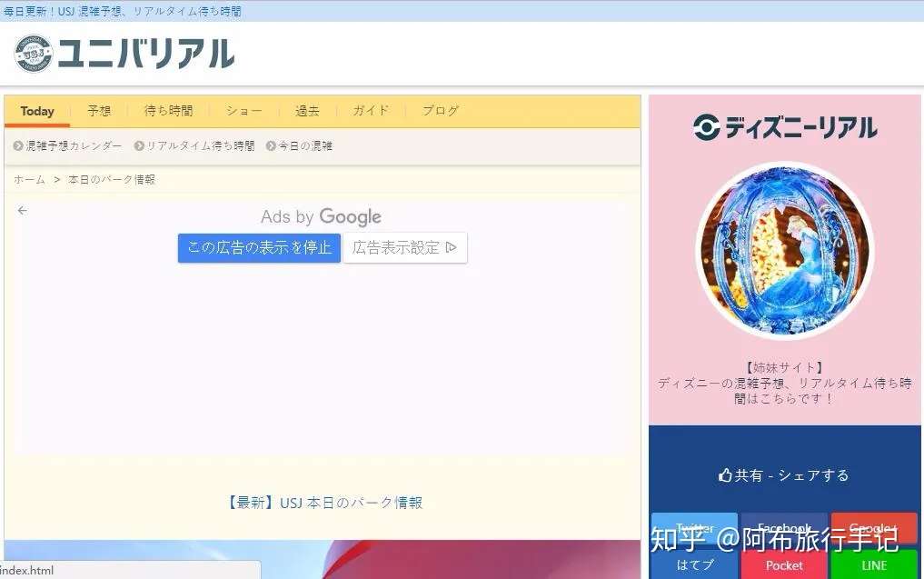
Task: Click the ホーム breadcrumb link
Action: (27, 179)
